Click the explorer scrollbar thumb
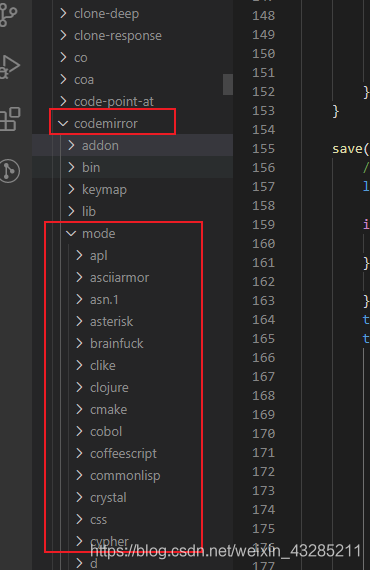Image resolution: width=370 pixels, height=570 pixels. click(x=228, y=84)
